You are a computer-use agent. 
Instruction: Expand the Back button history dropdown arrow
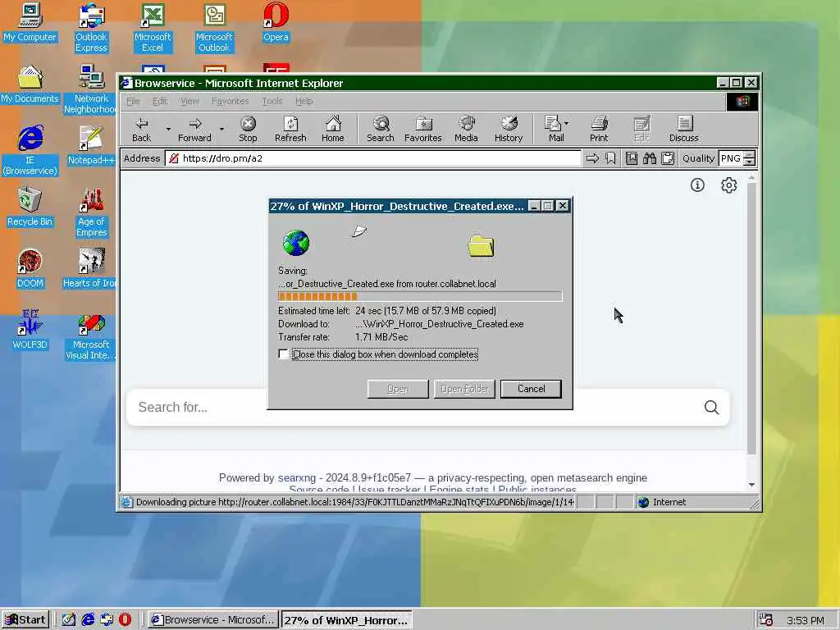pyautogui.click(x=168, y=129)
